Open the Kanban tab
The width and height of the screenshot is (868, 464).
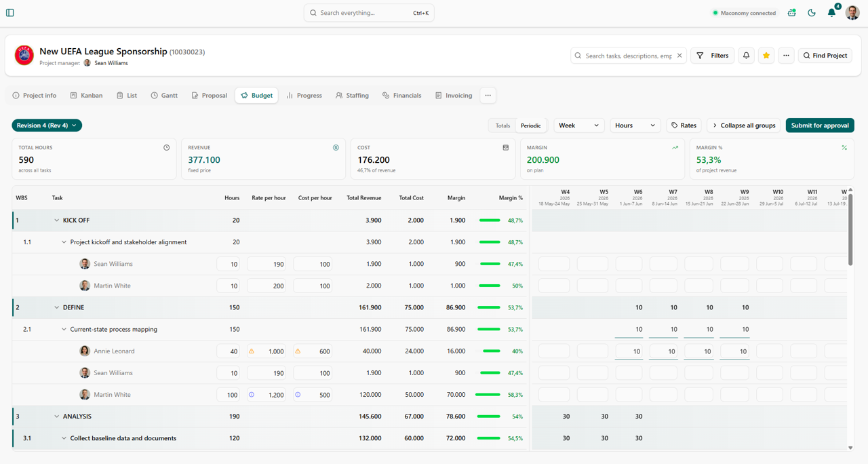(x=87, y=96)
